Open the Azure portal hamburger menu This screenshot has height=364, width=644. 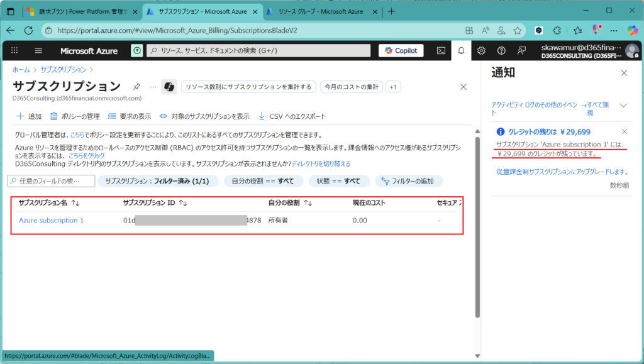pos(38,50)
